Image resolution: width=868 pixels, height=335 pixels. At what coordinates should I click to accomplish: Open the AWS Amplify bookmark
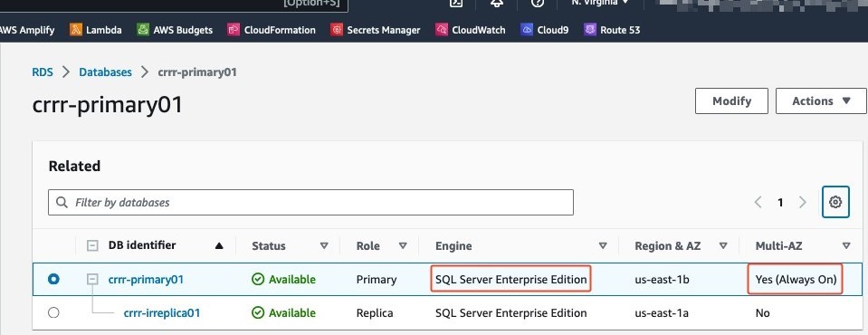click(26, 30)
